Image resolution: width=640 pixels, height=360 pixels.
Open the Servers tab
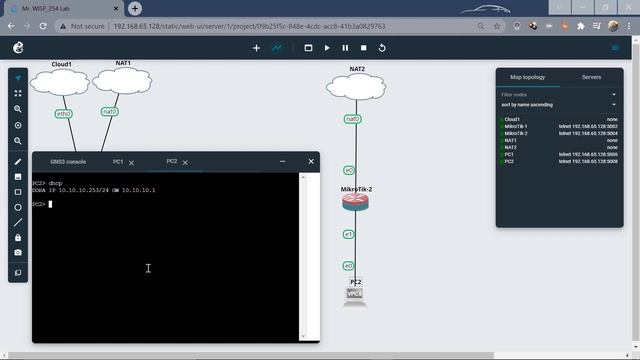click(x=591, y=77)
